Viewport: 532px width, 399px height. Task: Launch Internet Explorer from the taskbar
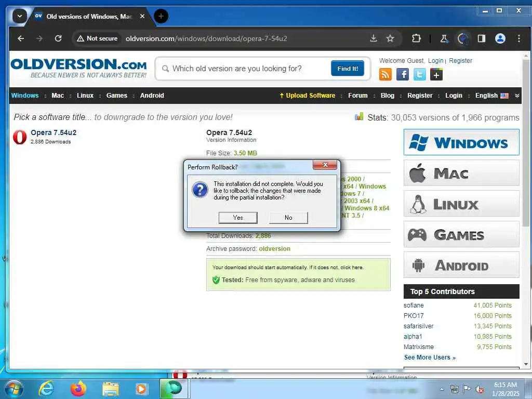pyautogui.click(x=46, y=389)
